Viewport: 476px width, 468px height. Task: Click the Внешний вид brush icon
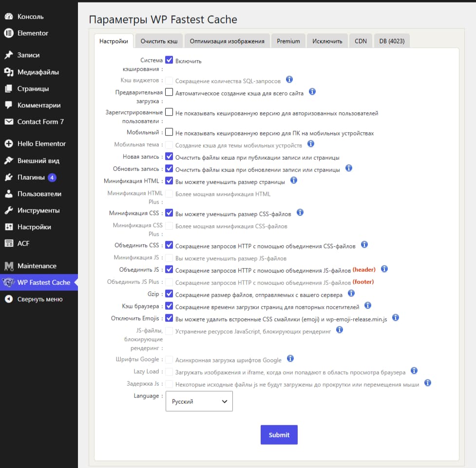coord(9,161)
